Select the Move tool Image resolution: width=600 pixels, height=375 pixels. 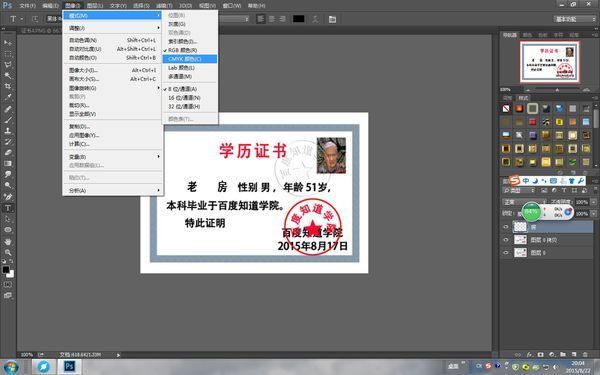tap(8, 42)
